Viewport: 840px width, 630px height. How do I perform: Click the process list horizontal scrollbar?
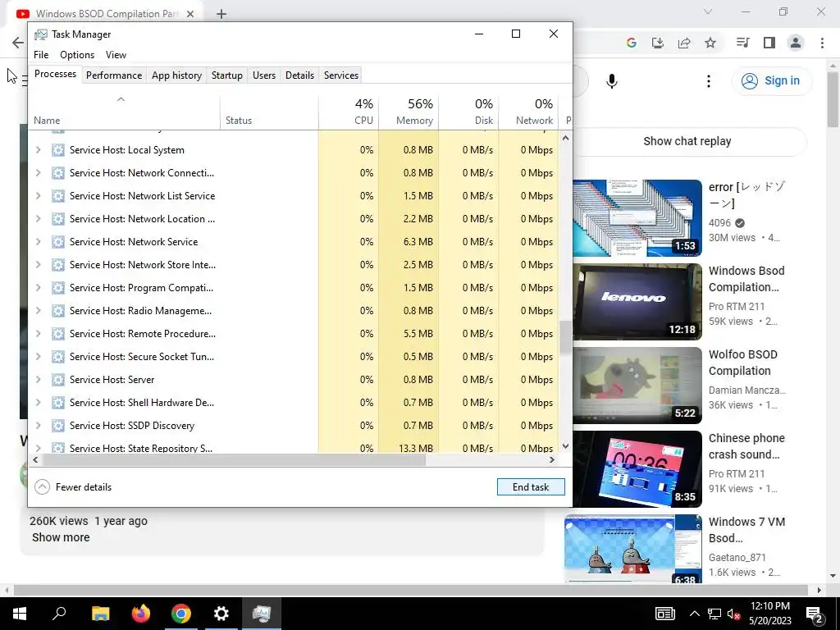click(234, 459)
